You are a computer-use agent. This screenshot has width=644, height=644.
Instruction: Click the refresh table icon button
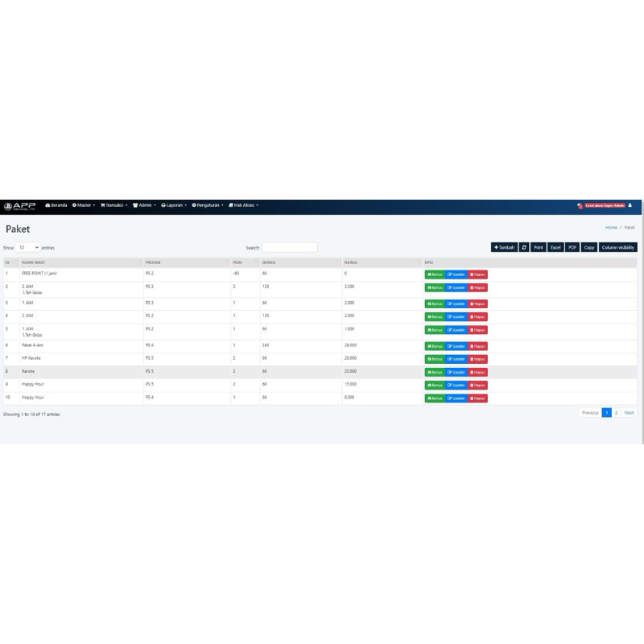524,247
